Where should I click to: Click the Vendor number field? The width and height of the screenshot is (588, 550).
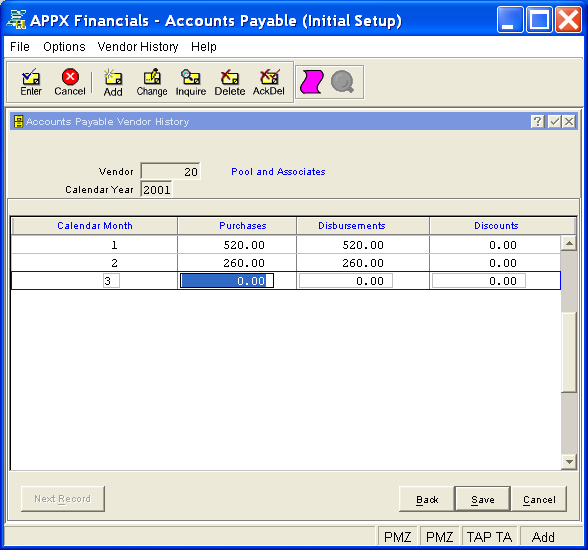[x=170, y=172]
